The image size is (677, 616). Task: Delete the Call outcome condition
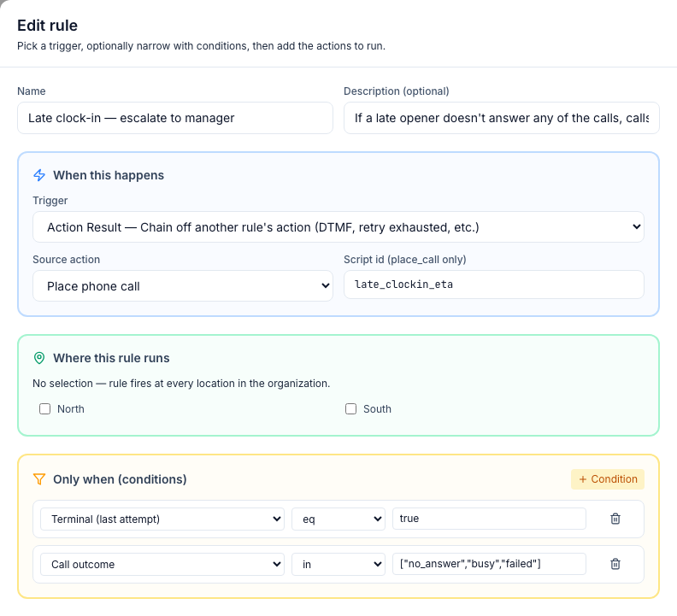615,564
